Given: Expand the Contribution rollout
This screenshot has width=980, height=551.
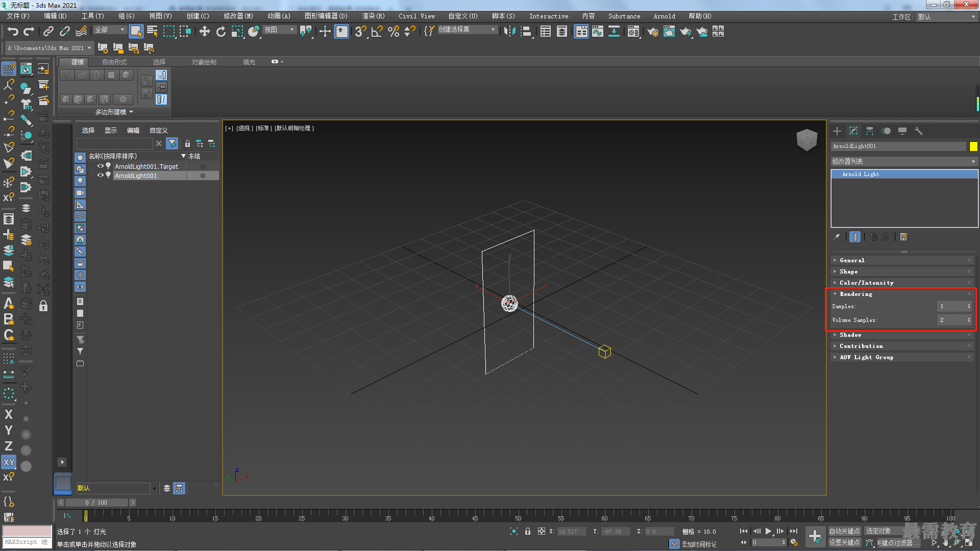Looking at the screenshot, I should tap(902, 346).
